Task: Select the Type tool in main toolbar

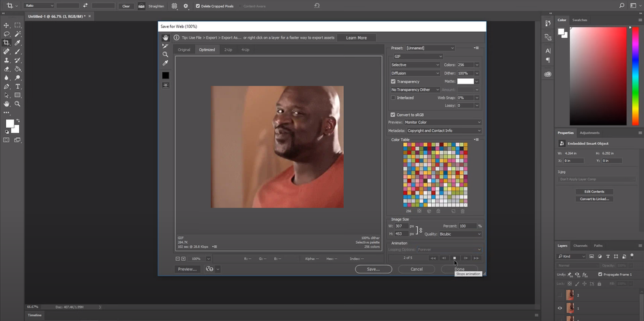Action: point(18,87)
